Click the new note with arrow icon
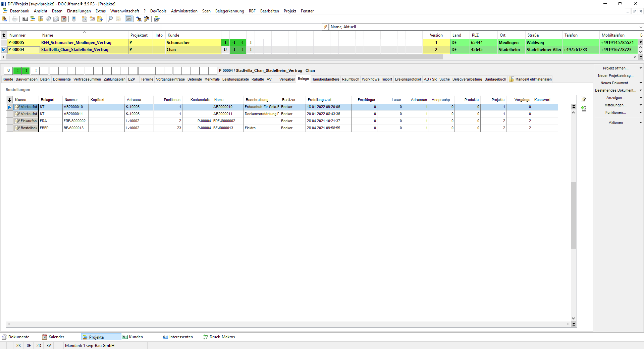 (x=100, y=19)
